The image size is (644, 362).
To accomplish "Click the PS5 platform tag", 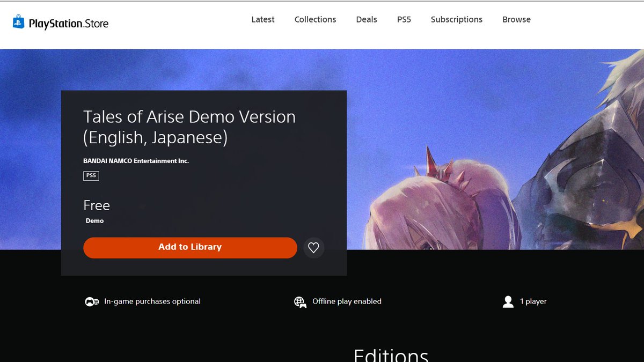I will coord(91,175).
